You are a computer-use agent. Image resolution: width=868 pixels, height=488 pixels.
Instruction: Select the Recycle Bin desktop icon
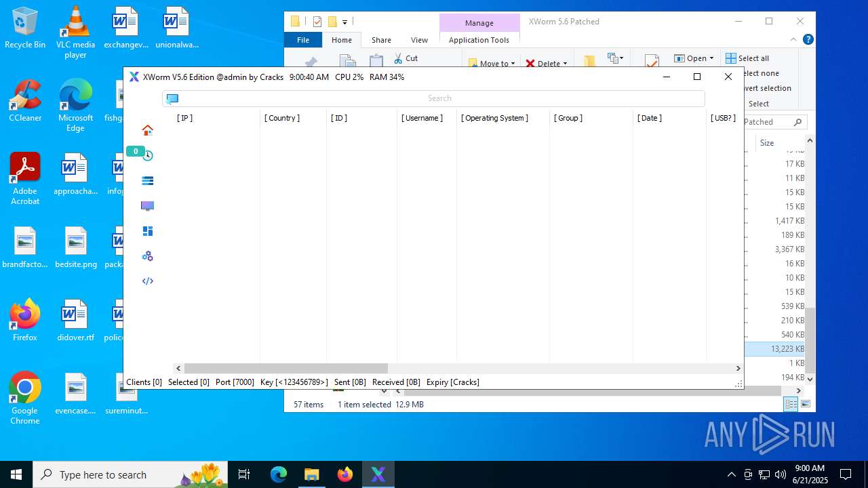[x=25, y=28]
